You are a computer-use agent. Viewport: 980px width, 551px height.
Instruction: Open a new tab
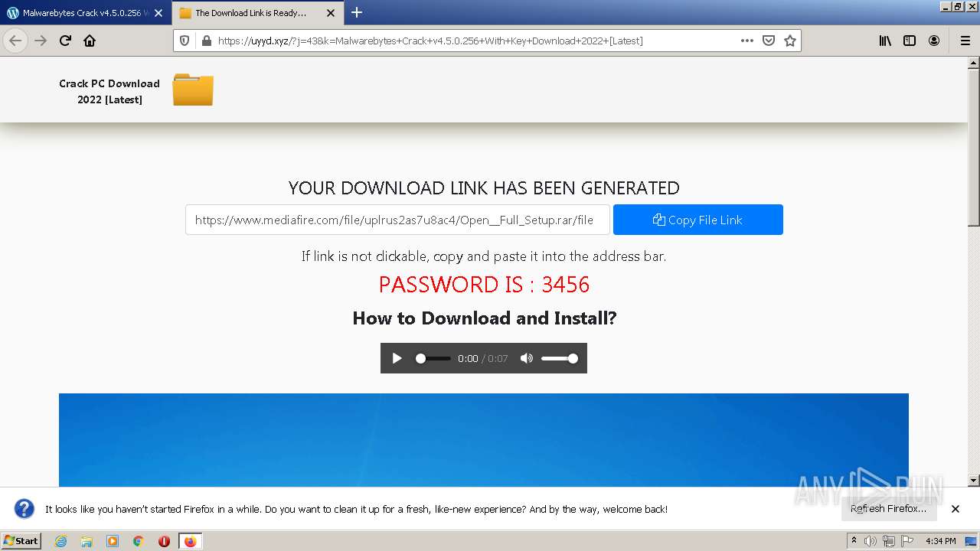tap(357, 12)
